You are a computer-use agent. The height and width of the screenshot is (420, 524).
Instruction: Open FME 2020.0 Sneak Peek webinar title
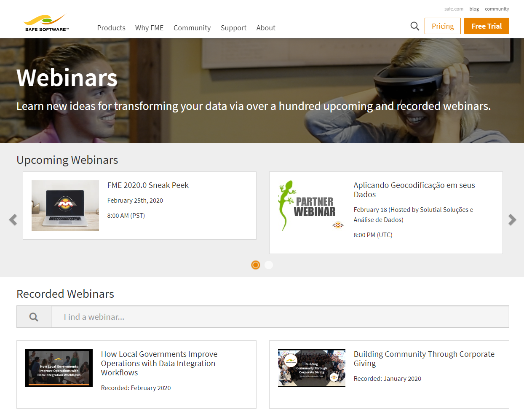148,185
